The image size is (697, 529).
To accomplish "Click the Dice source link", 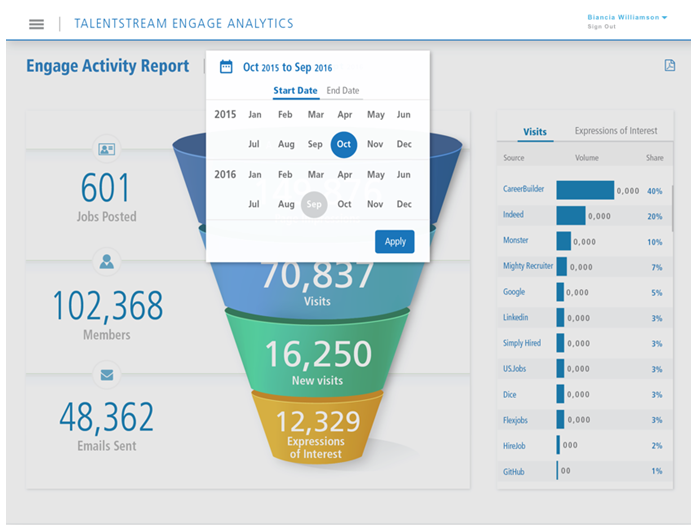I will pyautogui.click(x=509, y=395).
